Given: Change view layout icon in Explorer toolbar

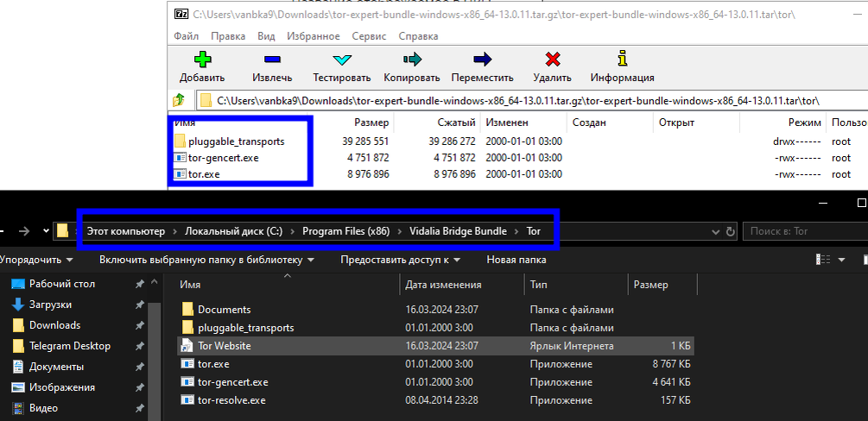Looking at the screenshot, I should 823,260.
